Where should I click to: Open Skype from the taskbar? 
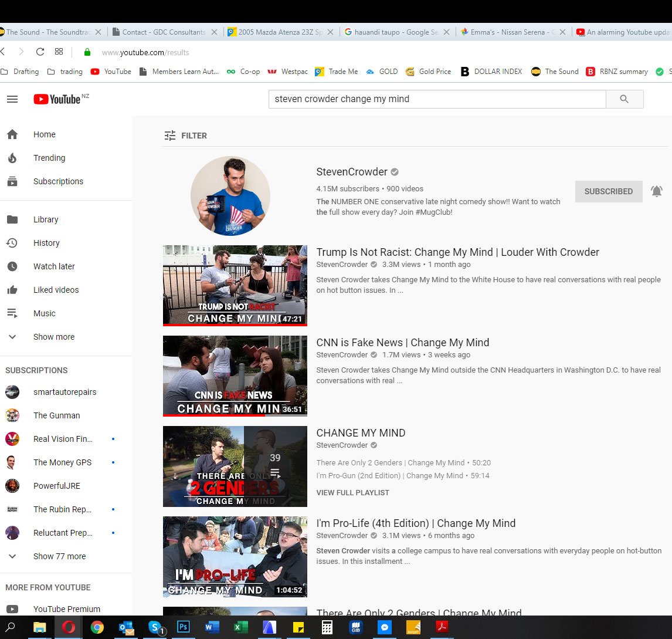(155, 627)
